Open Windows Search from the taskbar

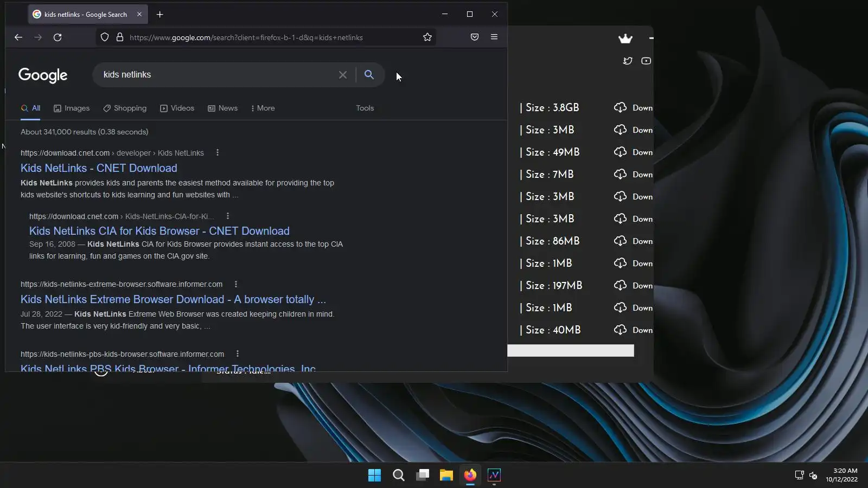click(399, 476)
